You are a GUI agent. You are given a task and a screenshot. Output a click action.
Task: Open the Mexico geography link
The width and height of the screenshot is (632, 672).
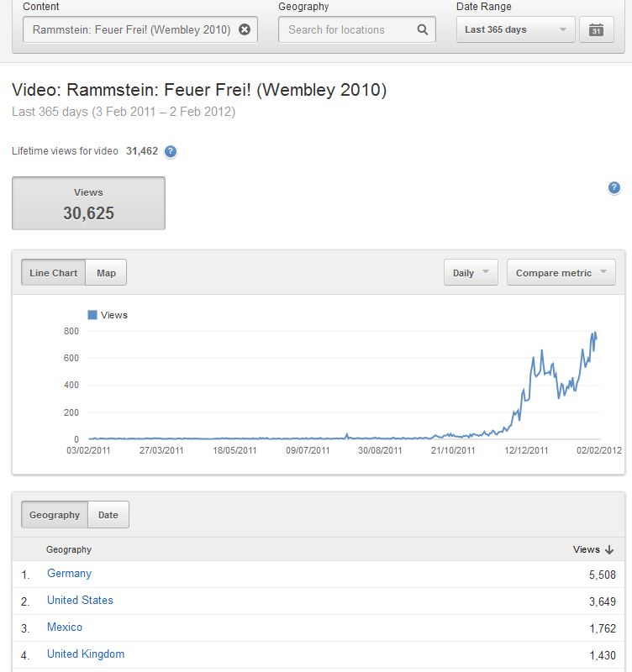tap(65, 627)
